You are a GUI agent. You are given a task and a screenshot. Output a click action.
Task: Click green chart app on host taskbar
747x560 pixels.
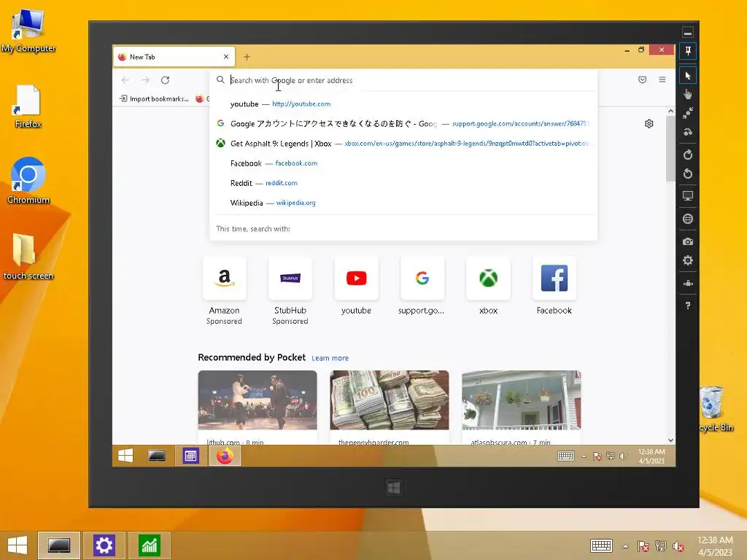pyautogui.click(x=149, y=545)
